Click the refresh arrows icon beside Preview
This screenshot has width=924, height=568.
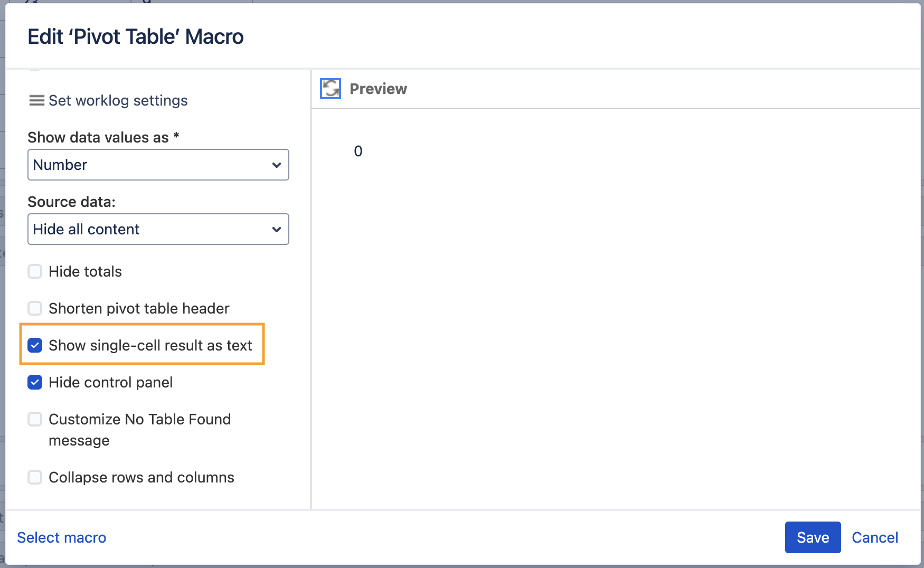click(x=330, y=88)
